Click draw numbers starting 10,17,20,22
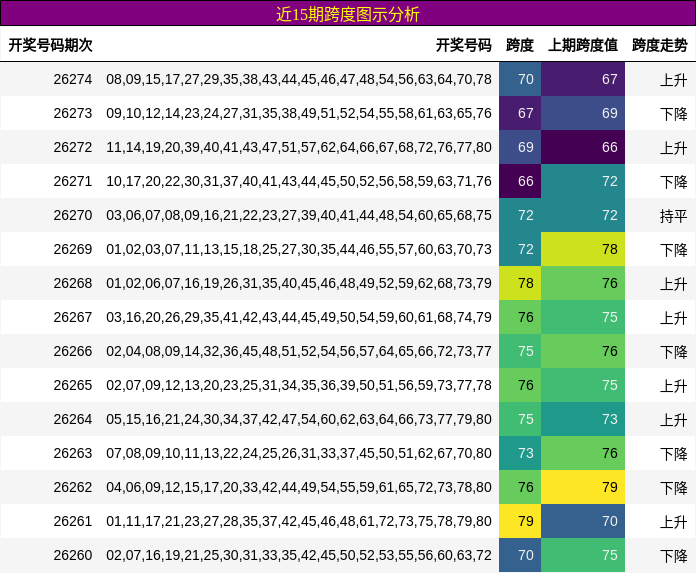The image size is (696, 573). [x=299, y=181]
